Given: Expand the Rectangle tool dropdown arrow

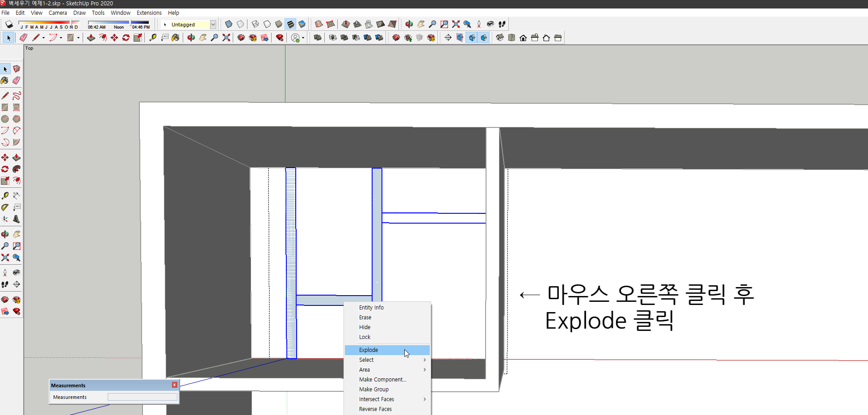Looking at the screenshot, I should point(78,38).
